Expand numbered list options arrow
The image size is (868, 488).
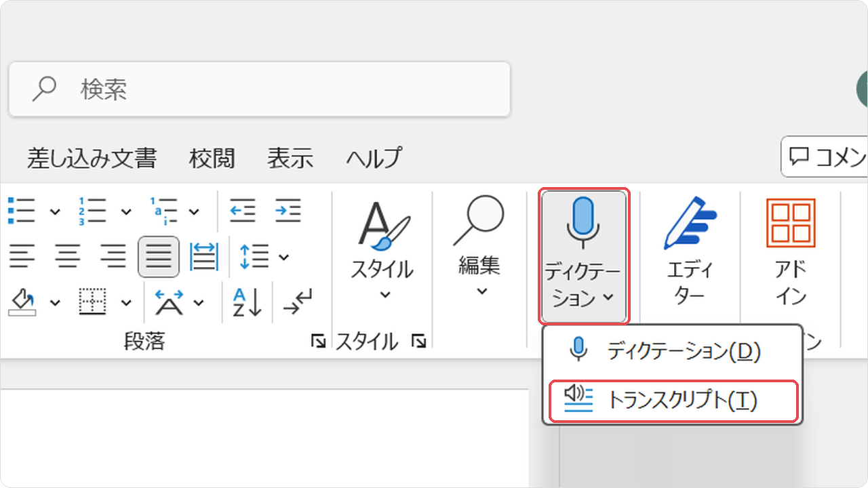[126, 211]
